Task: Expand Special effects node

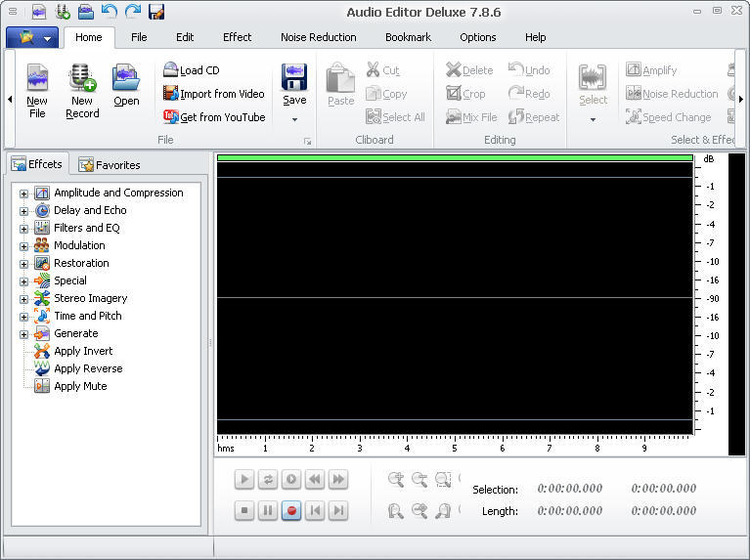Action: (x=23, y=281)
